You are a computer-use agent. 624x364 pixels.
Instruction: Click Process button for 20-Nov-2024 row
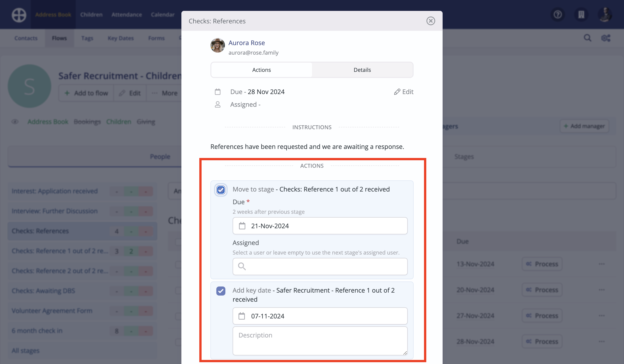tap(542, 290)
